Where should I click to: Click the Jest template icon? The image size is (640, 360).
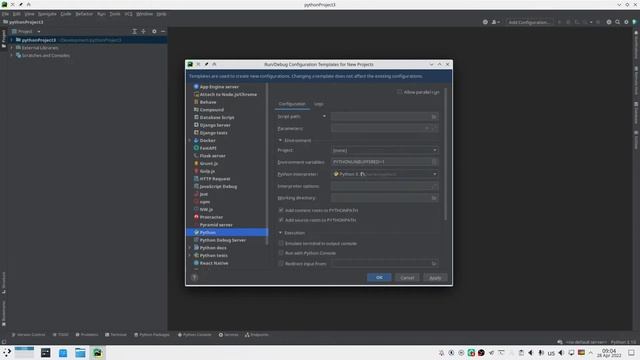coord(196,194)
